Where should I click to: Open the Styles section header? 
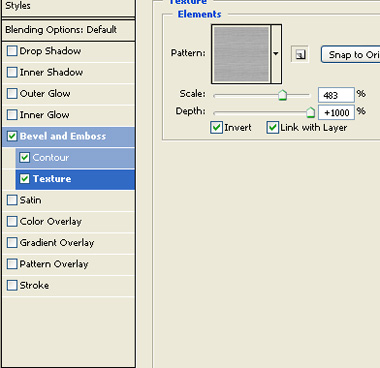[68, 7]
